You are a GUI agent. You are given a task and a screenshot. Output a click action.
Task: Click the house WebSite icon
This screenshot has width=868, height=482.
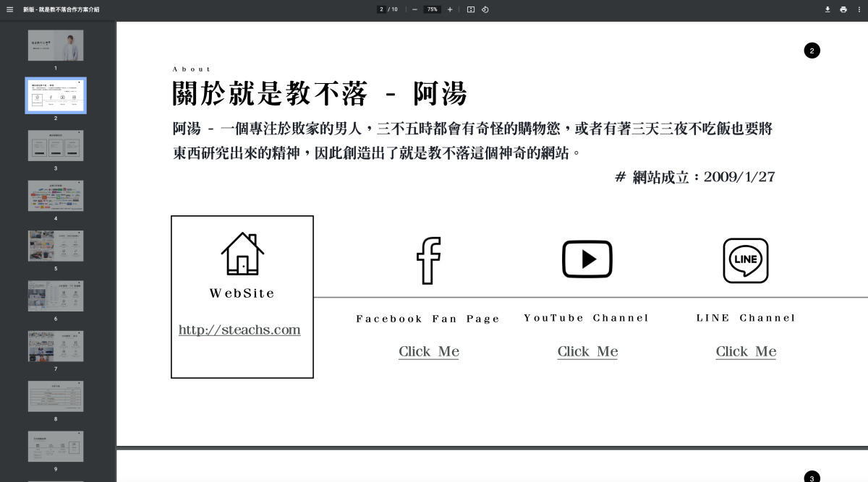242,254
